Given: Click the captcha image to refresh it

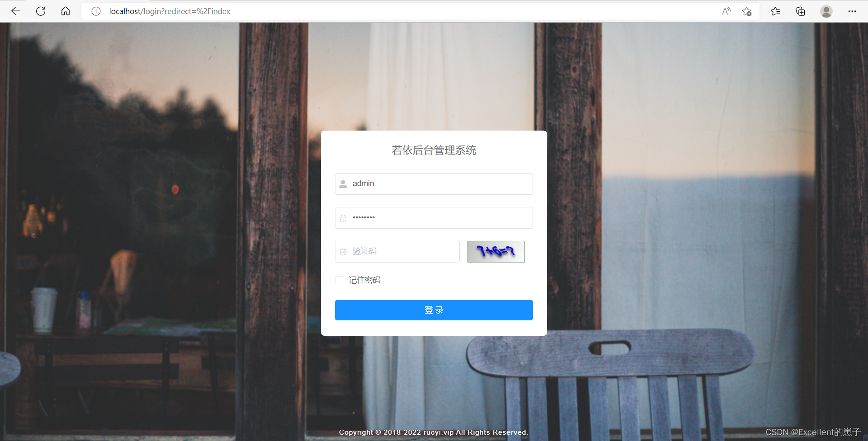Looking at the screenshot, I should 495,252.
